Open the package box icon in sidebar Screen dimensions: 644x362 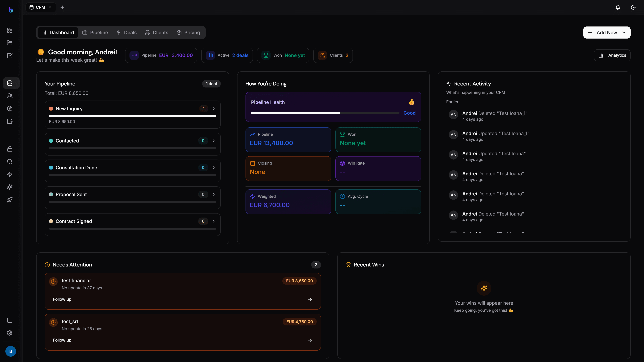(10, 109)
